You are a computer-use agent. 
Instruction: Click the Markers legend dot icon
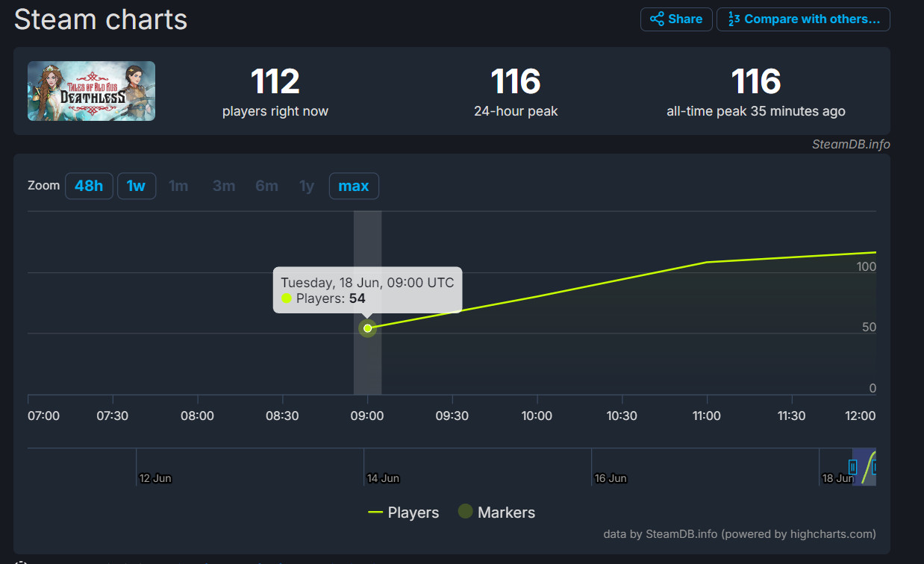tap(466, 513)
